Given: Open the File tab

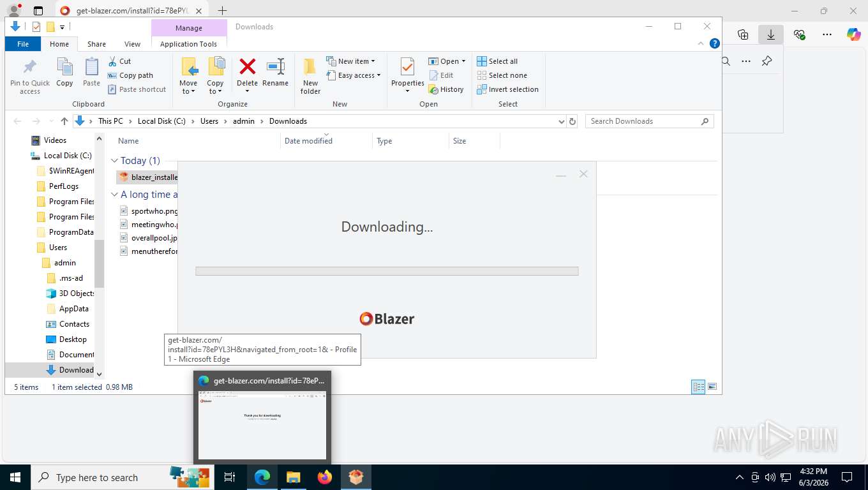Looking at the screenshot, I should tap(23, 44).
